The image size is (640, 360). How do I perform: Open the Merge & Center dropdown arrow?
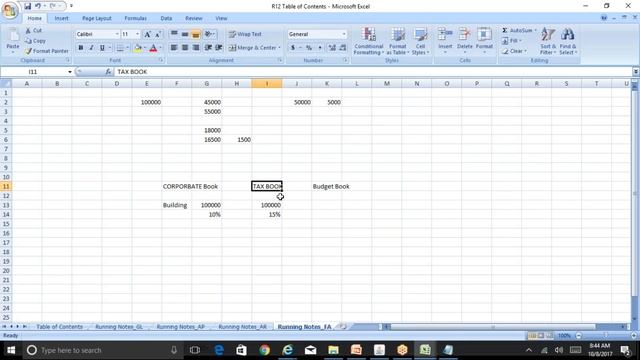280,48
